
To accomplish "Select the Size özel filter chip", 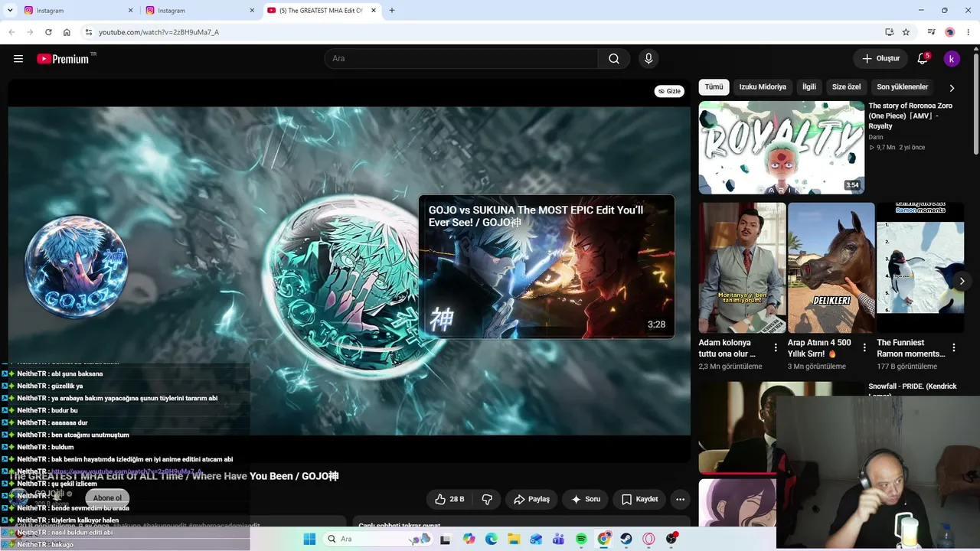I will point(846,87).
